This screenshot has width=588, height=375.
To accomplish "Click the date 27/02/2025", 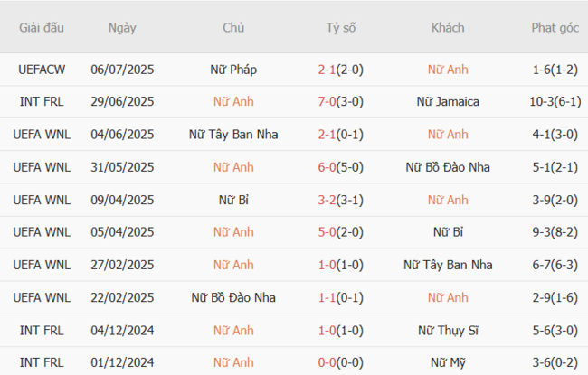I will click(122, 265).
